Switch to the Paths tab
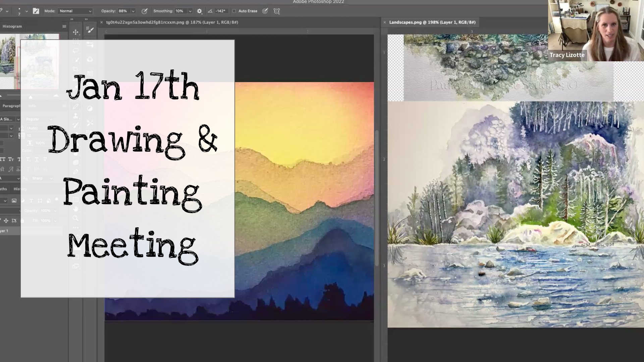Screen dimensions: 644x362 4,189
